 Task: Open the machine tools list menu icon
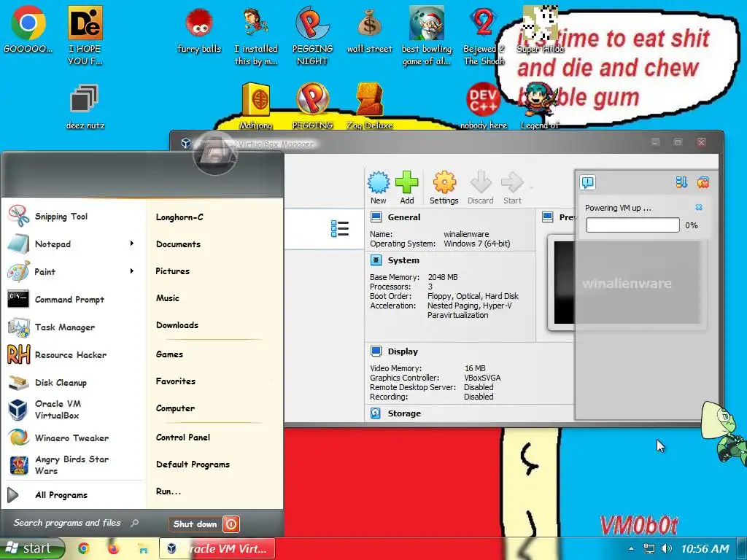(340, 228)
